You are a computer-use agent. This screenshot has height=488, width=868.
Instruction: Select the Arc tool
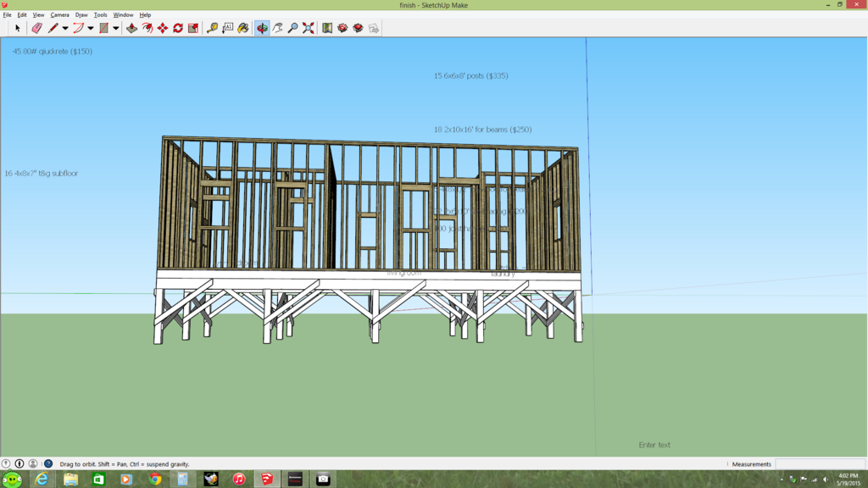pyautogui.click(x=78, y=28)
